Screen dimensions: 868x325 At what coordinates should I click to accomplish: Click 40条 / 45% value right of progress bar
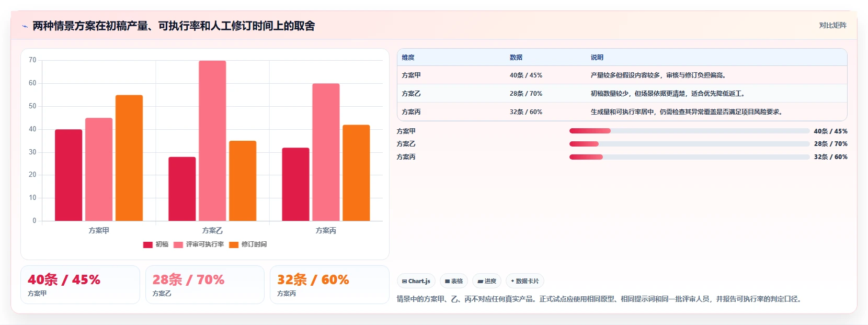[830, 131]
